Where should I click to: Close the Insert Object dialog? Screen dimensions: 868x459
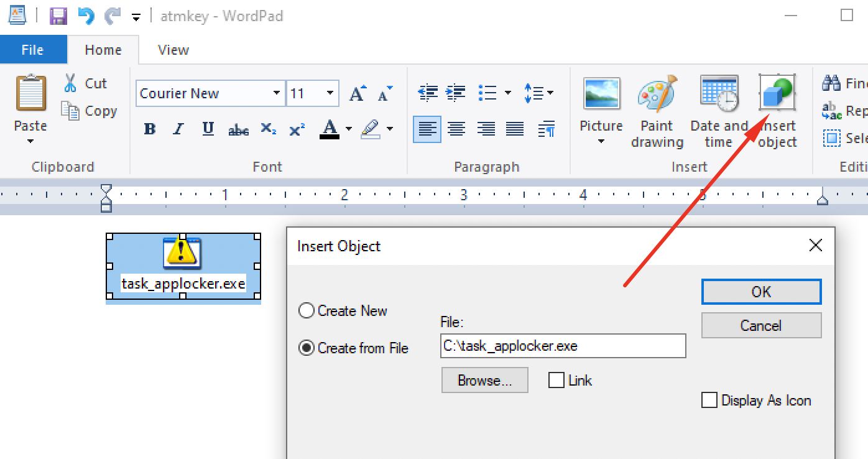816,246
